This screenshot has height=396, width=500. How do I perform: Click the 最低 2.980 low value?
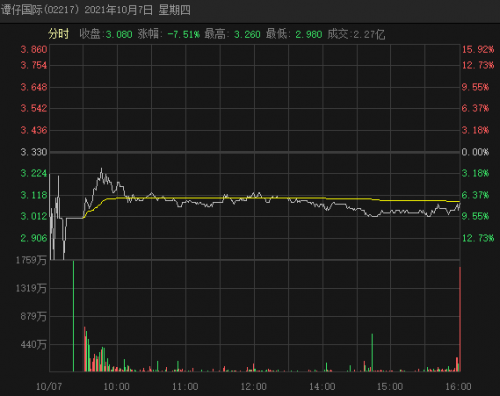[309, 34]
